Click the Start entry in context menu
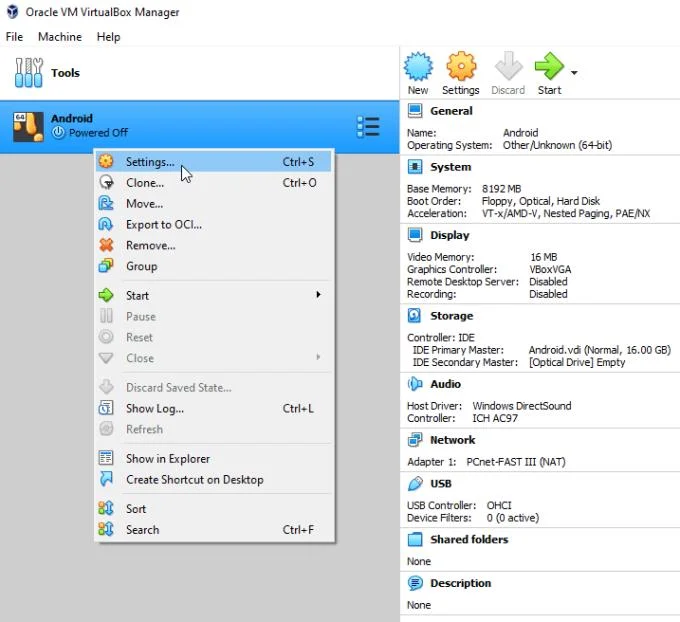The height and width of the screenshot is (622, 680). pyautogui.click(x=214, y=295)
